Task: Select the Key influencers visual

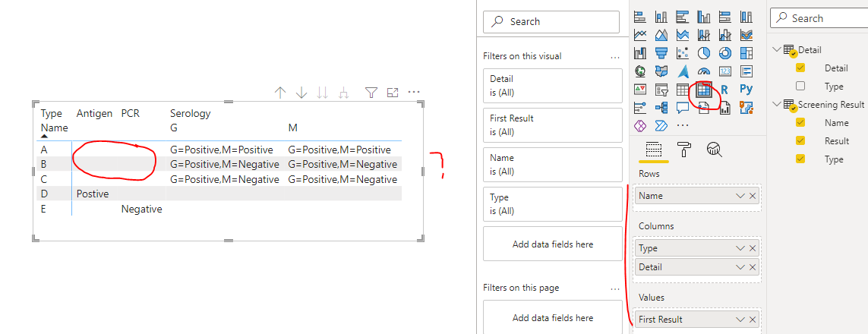Action: (640, 107)
